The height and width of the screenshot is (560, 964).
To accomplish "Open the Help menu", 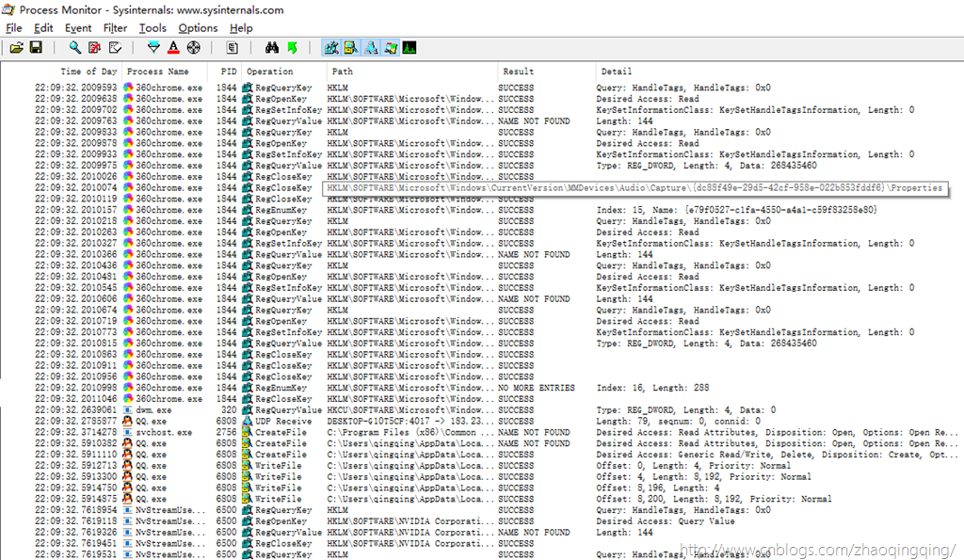I will click(241, 27).
